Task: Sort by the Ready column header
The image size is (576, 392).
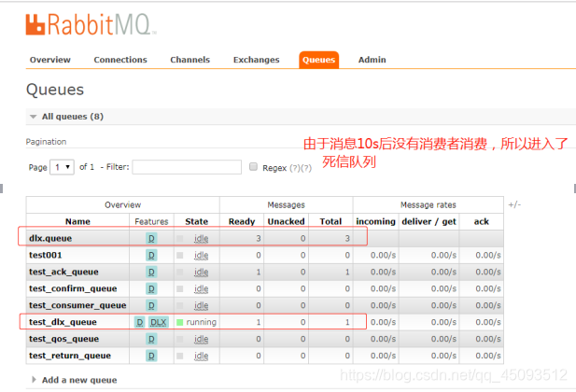Action: pos(242,221)
